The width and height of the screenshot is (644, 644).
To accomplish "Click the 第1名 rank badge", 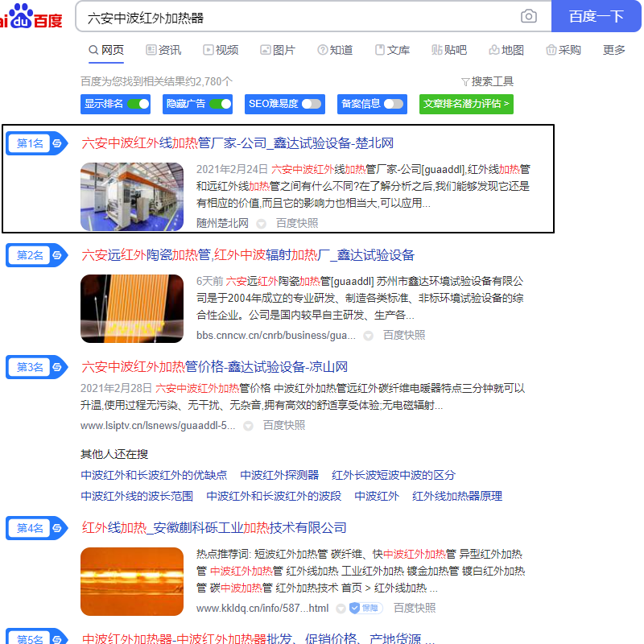I will point(36,143).
